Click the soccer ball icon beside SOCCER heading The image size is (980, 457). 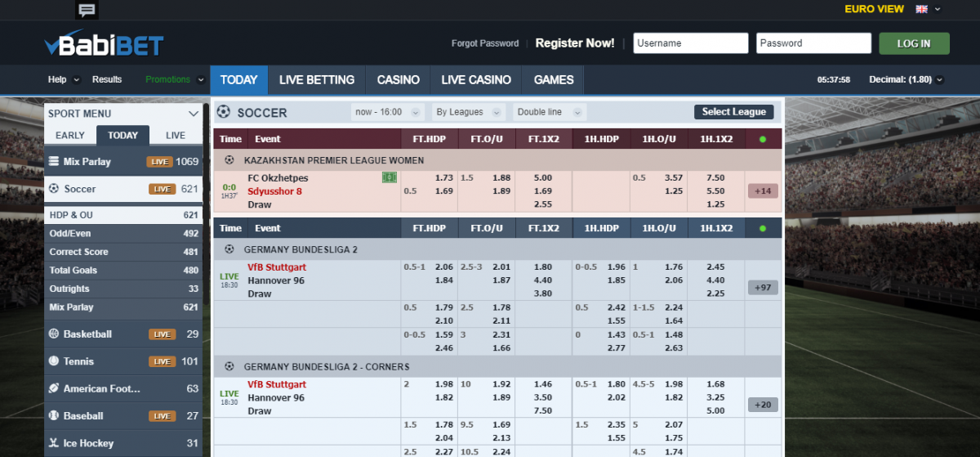pos(223,112)
